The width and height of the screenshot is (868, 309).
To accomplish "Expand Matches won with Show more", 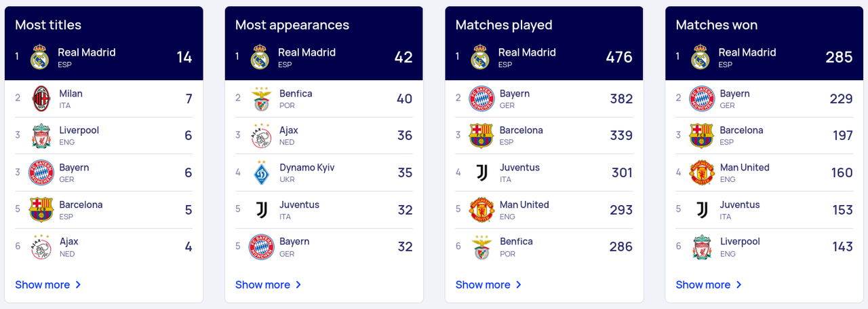I will [709, 285].
